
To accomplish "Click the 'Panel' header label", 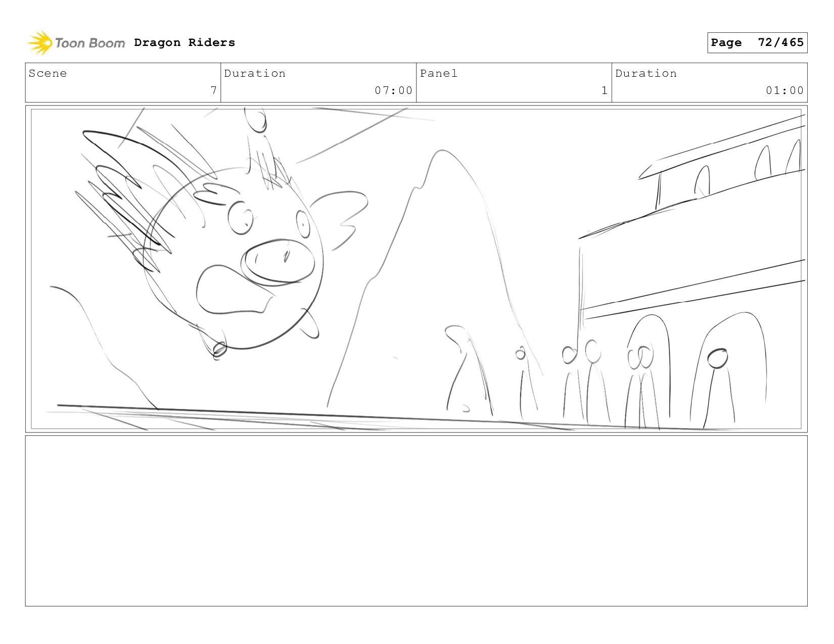I will [439, 73].
